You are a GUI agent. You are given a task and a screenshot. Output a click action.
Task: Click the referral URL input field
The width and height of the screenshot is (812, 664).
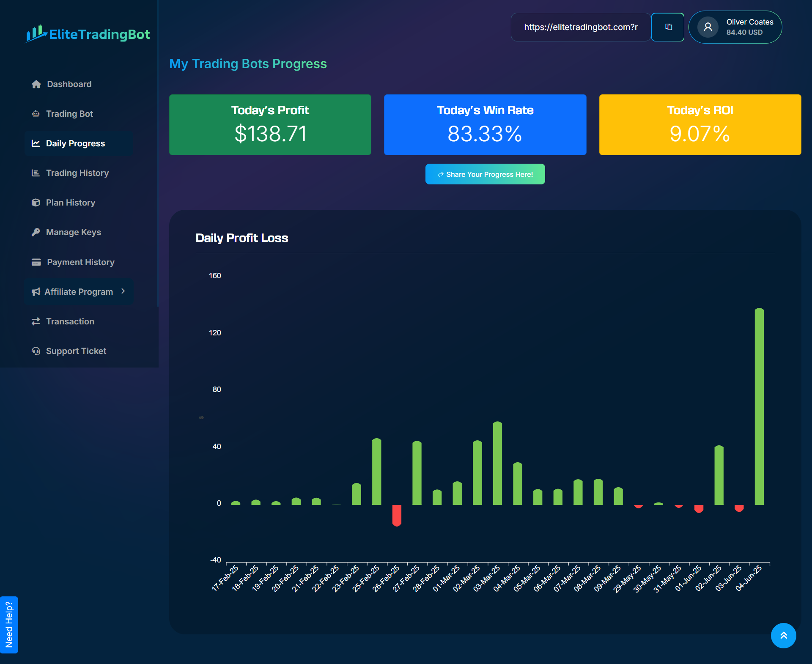pos(580,27)
